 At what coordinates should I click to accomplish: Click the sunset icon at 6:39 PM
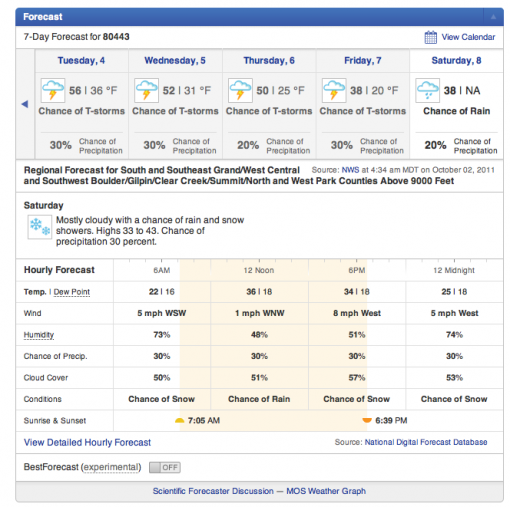coord(367,421)
